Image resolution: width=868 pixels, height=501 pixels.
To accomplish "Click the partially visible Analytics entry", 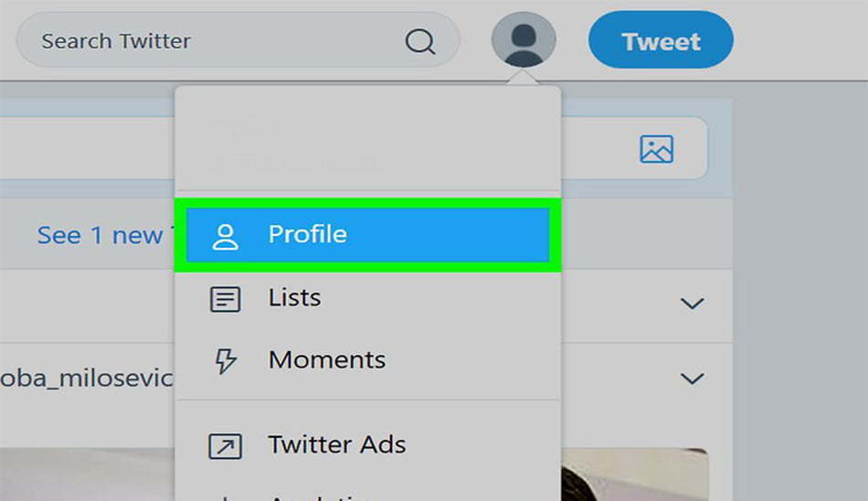I will (x=320, y=496).
